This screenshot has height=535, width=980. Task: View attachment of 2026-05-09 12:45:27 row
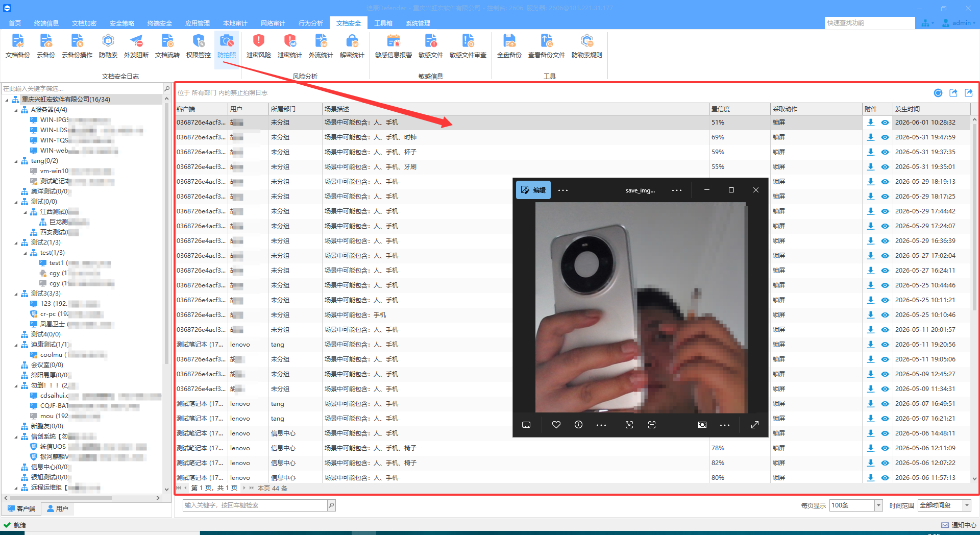[x=885, y=374]
